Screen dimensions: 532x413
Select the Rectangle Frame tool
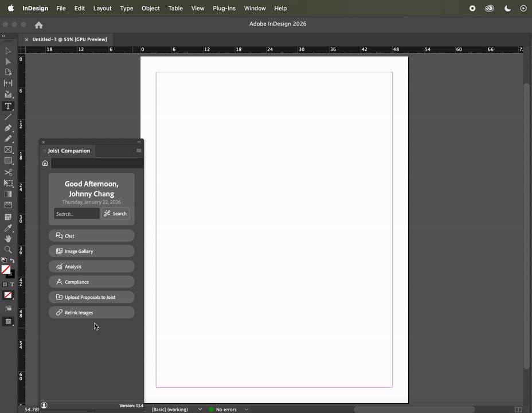[x=8, y=150]
